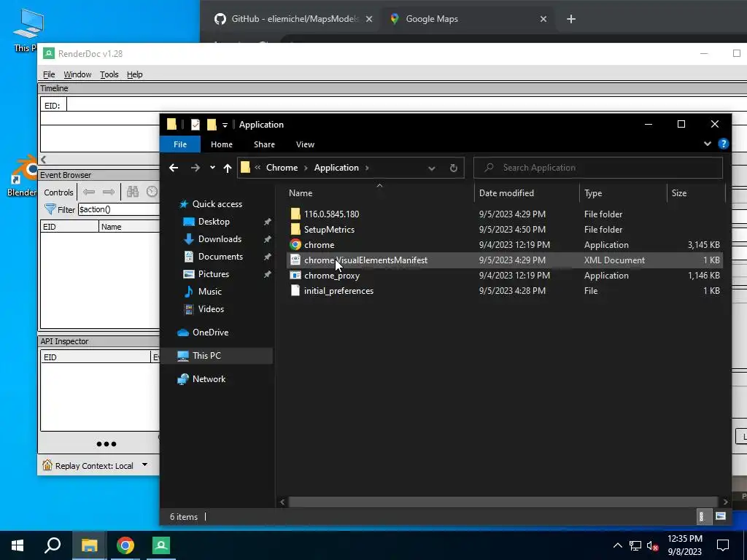This screenshot has height=560, width=747.
Task: Open Replay Context: Local dropdown
Action: 145,464
